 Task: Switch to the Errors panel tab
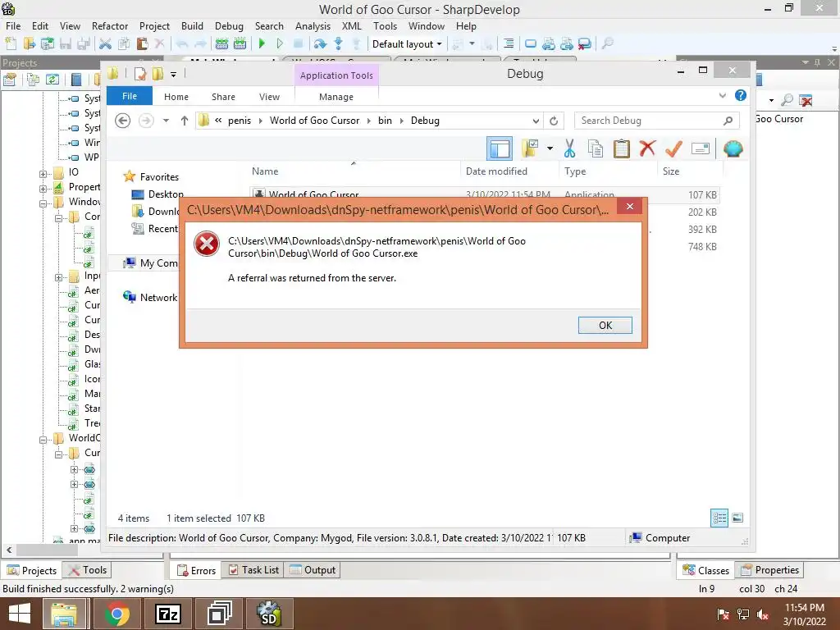196,570
